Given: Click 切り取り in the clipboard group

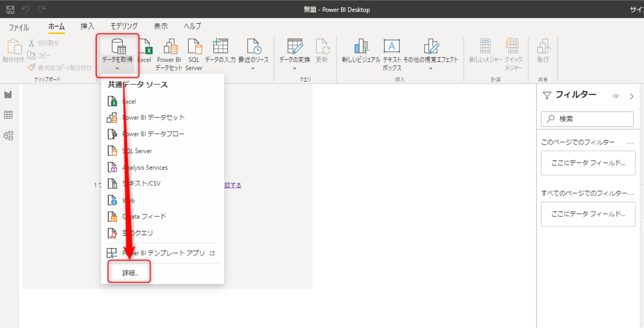Looking at the screenshot, I should [43, 43].
